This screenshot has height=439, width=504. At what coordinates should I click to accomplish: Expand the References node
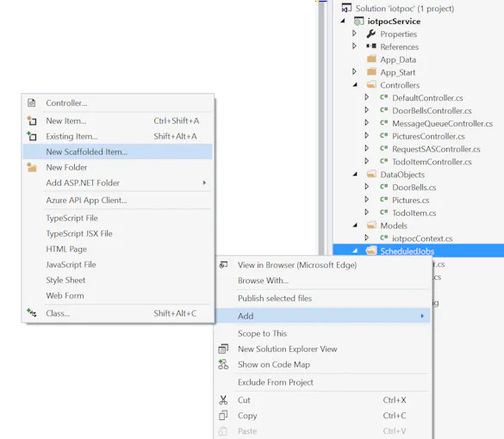(354, 46)
